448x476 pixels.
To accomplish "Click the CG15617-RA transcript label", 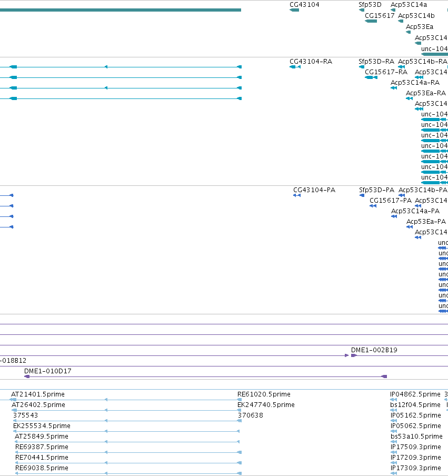I will click(386, 72).
